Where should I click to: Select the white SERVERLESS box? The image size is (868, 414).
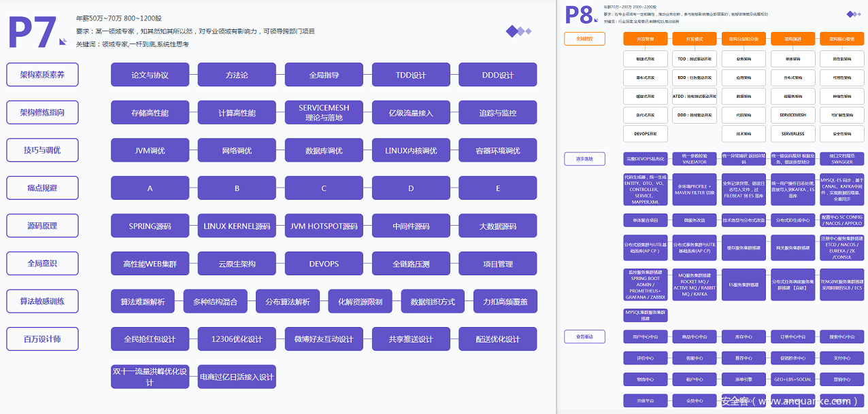coord(792,134)
